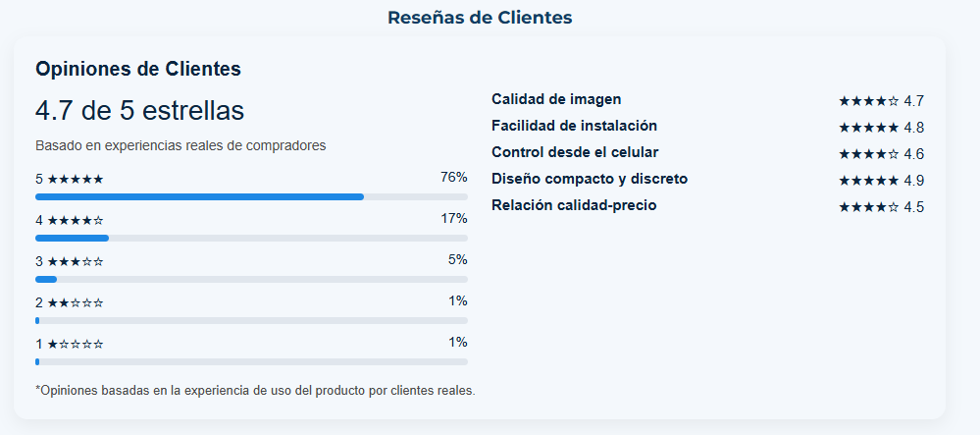Click the Calidad de imagen label
The width and height of the screenshot is (980, 435).
coord(556,99)
